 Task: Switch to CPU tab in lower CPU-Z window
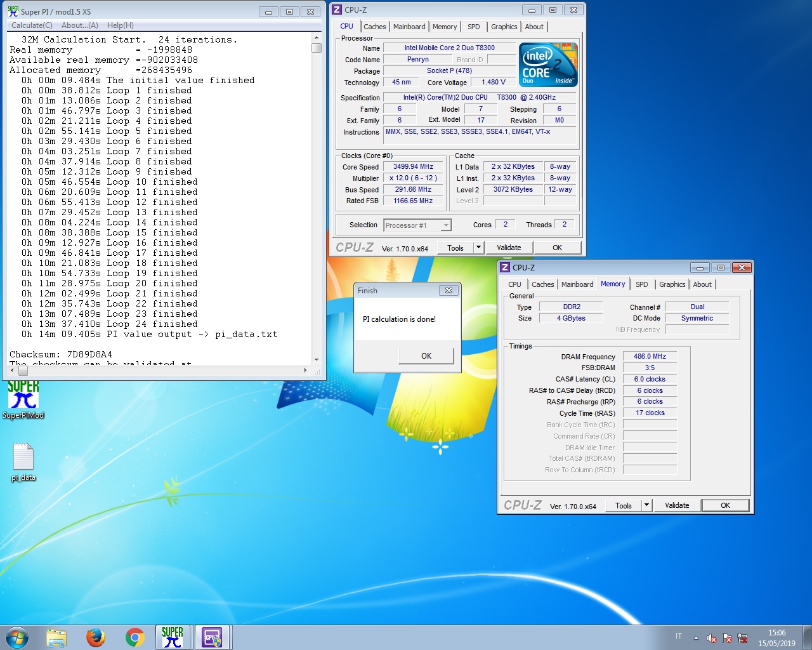514,284
